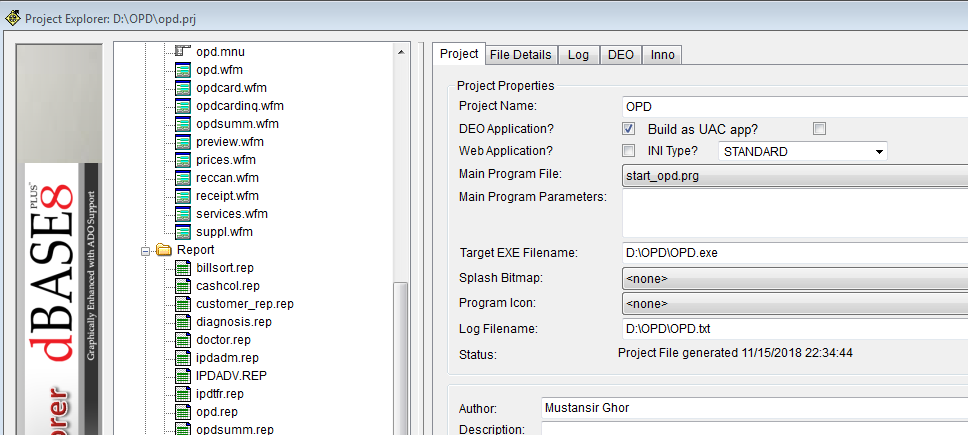The width and height of the screenshot is (968, 435).
Task: Click the opdcard.wfm form icon
Action: tap(183, 88)
